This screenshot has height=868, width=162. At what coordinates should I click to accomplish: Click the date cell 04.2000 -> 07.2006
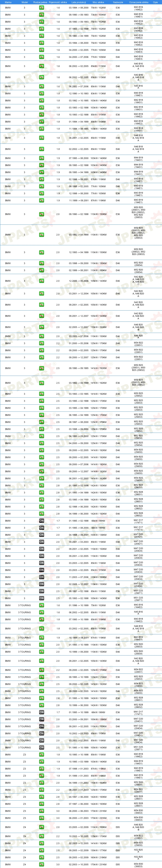pos(79,57)
